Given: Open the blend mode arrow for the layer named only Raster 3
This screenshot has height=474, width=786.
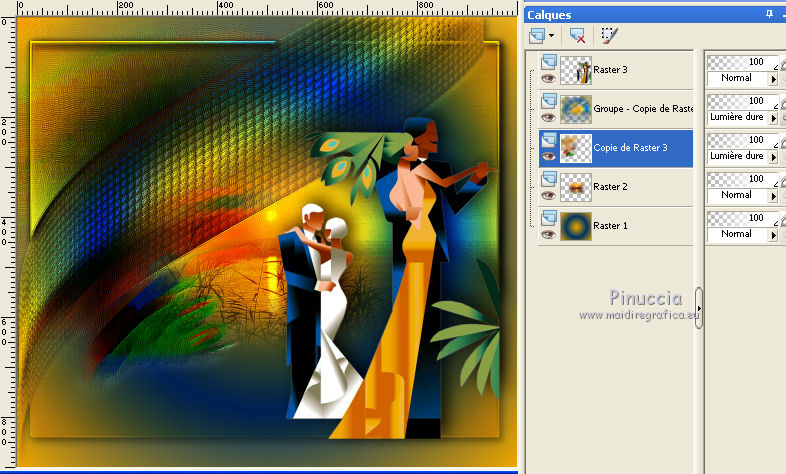Looking at the screenshot, I should point(773,79).
